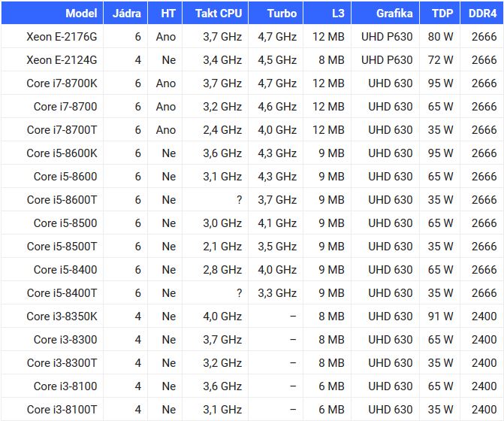Click the 3,5 GHz turbo of Core i5-8500T
The height and width of the screenshot is (421, 504).
pos(277,247)
